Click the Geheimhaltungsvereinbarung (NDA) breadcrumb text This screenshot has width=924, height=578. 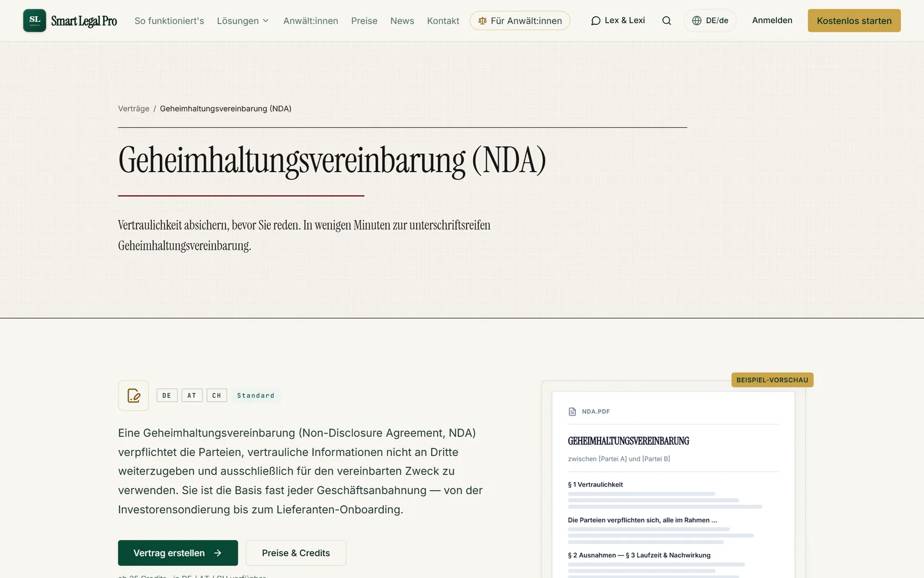226,109
